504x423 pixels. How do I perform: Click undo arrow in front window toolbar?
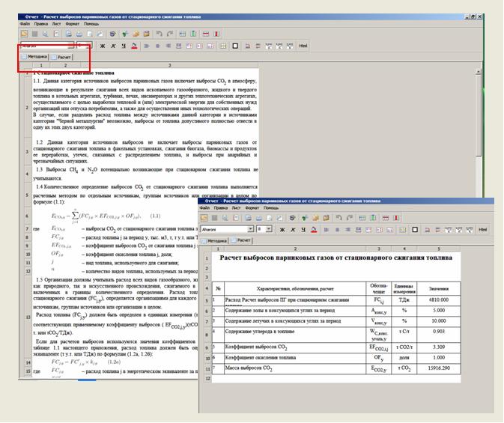(x=338, y=218)
